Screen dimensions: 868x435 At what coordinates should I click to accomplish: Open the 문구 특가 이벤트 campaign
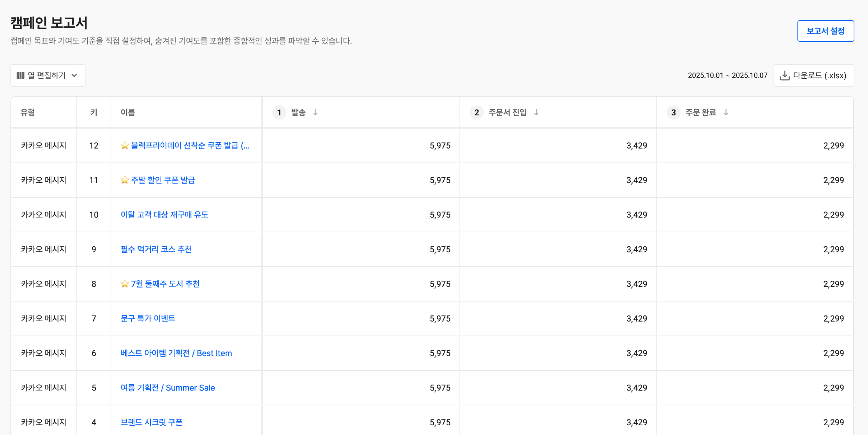click(148, 318)
